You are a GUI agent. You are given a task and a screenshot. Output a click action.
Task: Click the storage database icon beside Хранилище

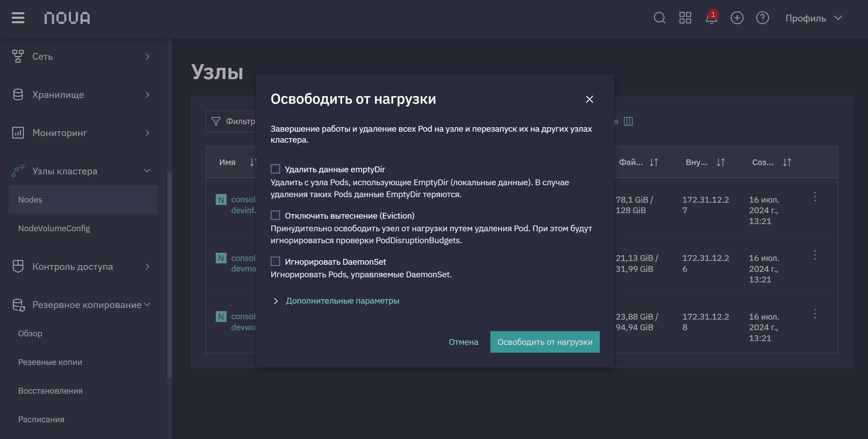point(18,94)
